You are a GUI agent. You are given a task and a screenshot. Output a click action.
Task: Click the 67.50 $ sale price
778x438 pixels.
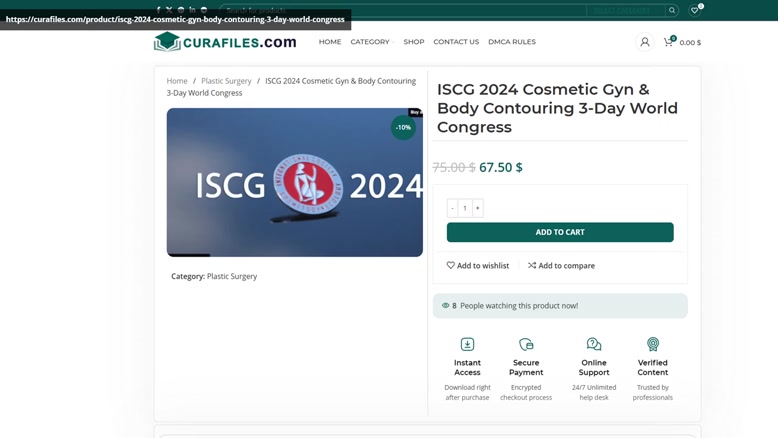[501, 167]
